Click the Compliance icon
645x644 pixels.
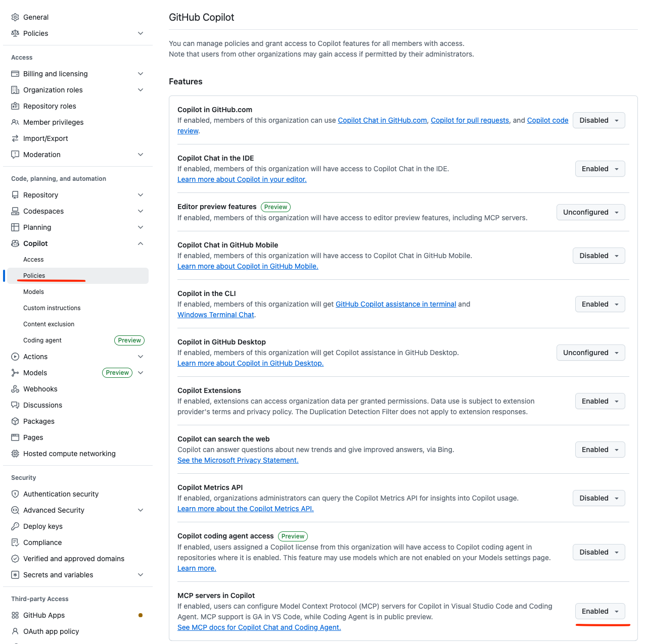pos(15,542)
